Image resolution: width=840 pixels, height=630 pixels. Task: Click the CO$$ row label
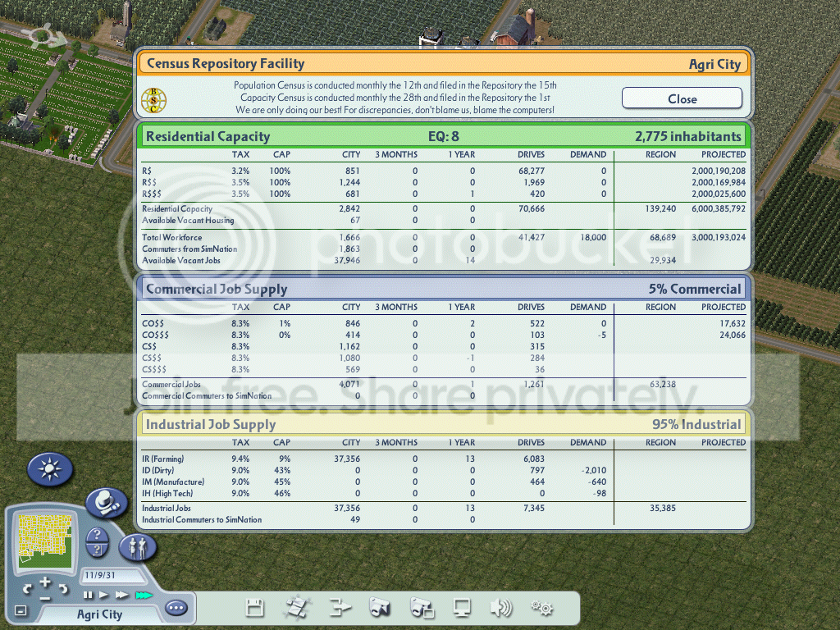153,323
